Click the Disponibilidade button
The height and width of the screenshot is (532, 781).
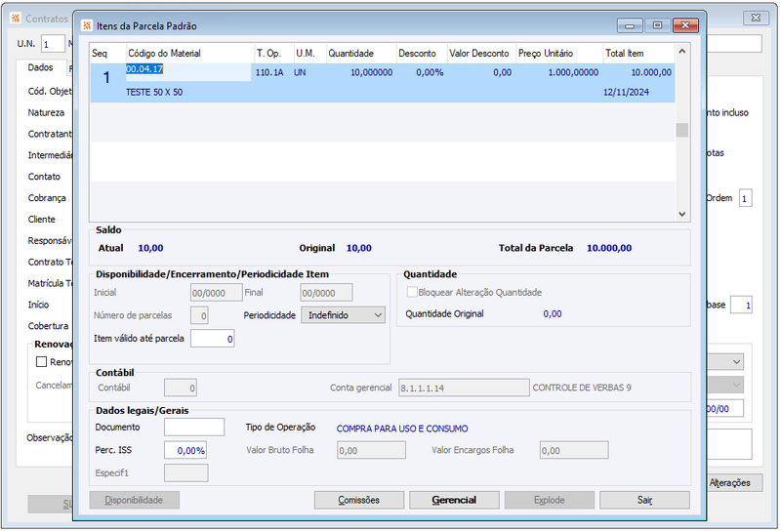coord(134,500)
